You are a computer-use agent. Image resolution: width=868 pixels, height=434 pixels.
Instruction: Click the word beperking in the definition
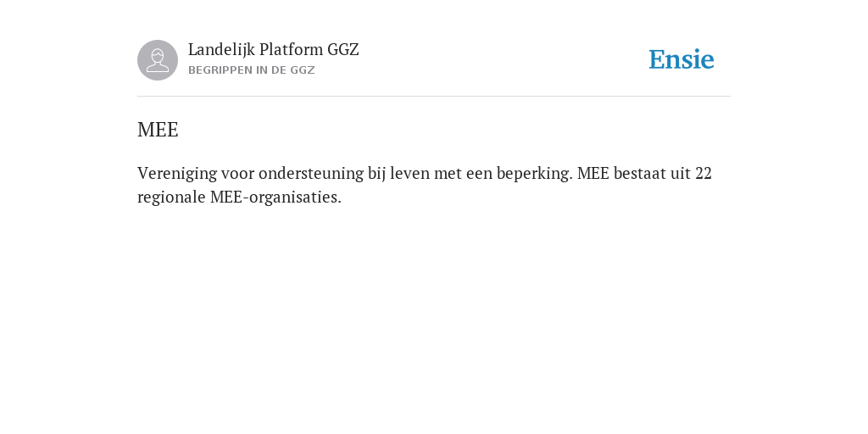click(x=534, y=174)
